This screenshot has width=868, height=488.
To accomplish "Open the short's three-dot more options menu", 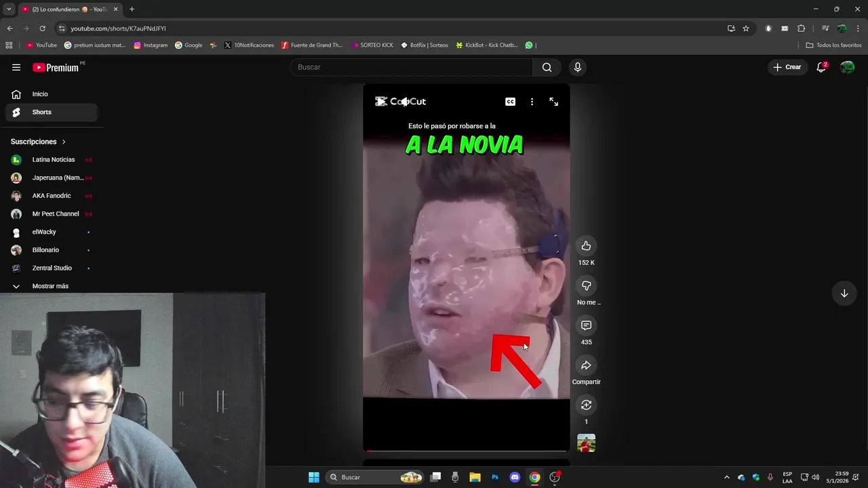I will click(x=532, y=102).
